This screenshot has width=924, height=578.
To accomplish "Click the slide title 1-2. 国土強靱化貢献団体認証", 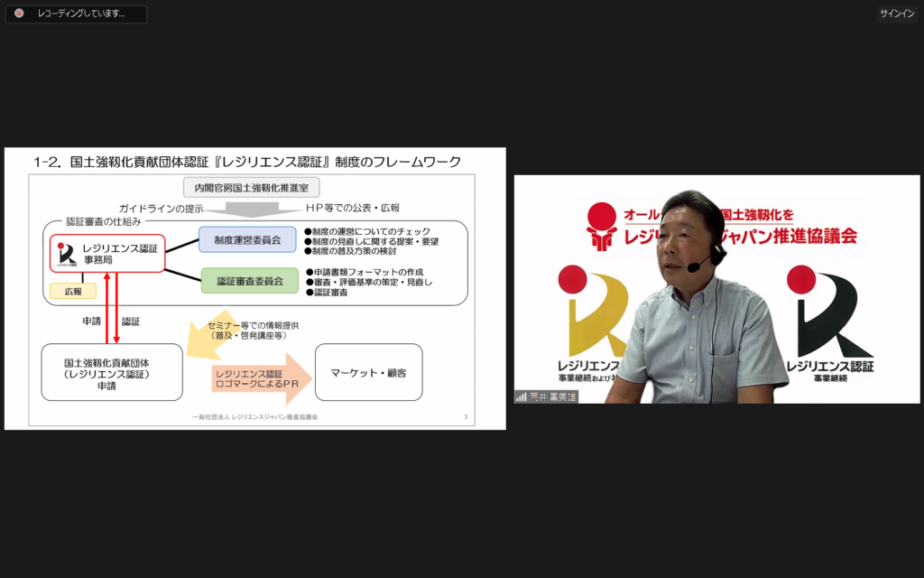I will point(247,162).
